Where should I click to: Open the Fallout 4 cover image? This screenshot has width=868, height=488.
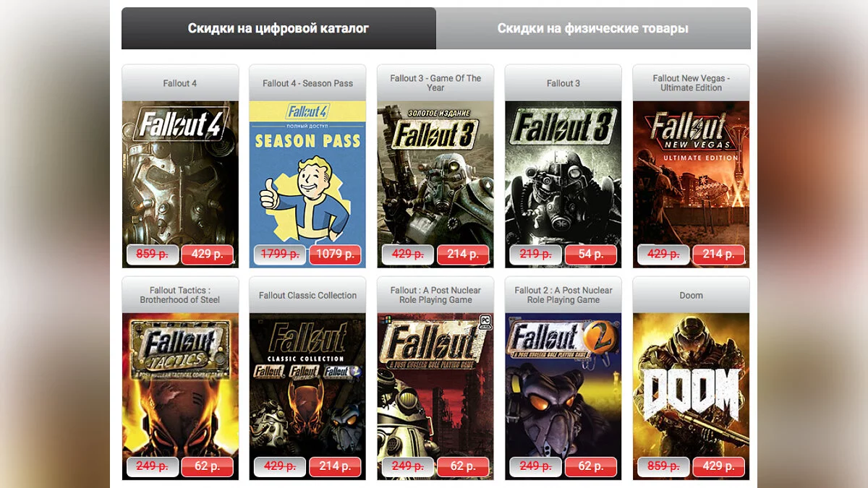(180, 184)
